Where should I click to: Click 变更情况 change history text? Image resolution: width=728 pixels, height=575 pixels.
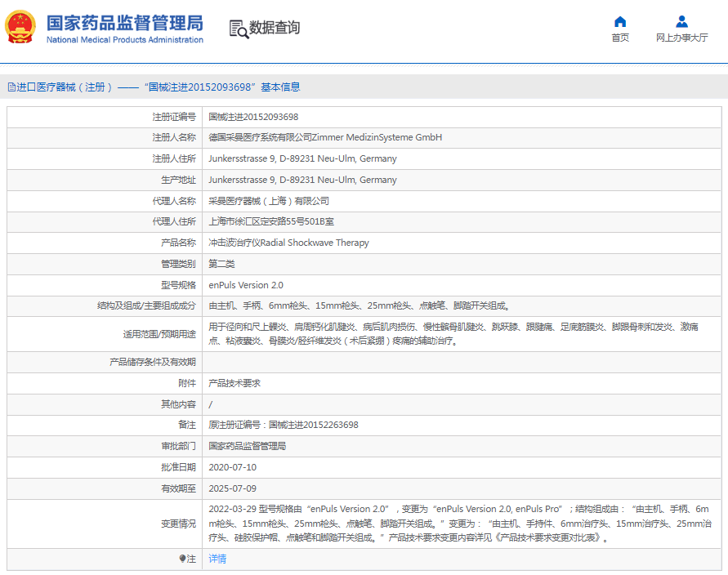460,524
